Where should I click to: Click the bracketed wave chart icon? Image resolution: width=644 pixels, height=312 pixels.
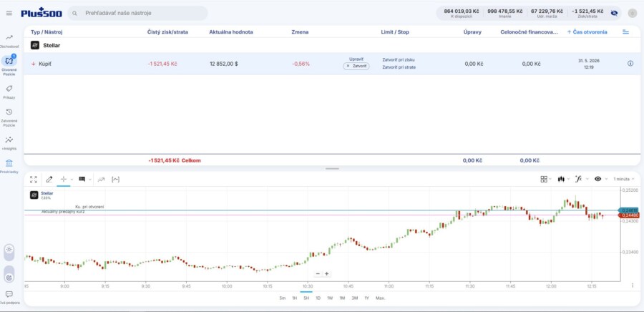click(x=115, y=180)
